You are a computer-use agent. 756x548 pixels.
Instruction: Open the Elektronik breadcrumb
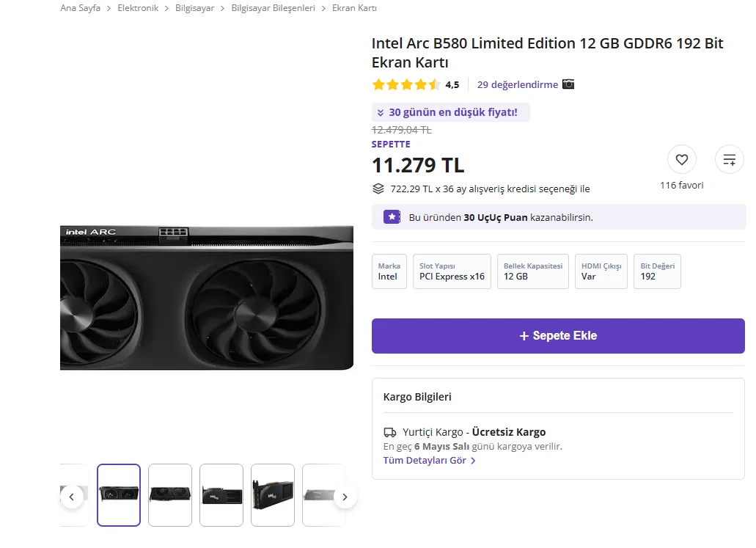[x=138, y=8]
